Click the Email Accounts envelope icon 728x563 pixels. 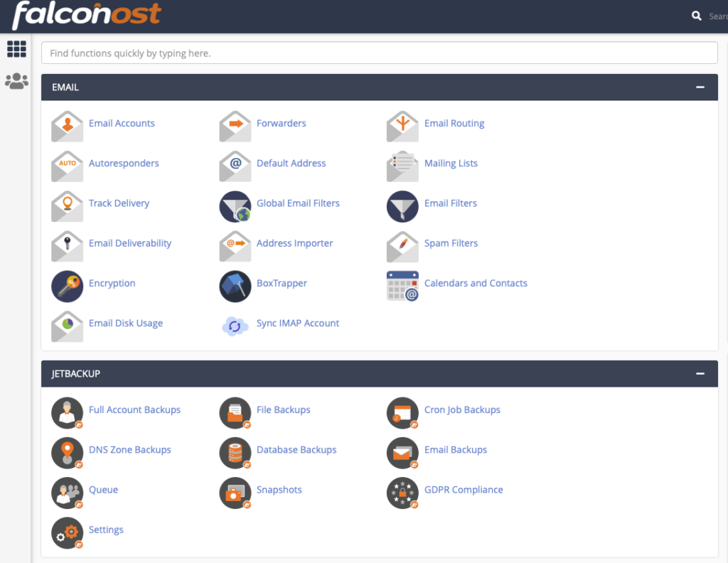(67, 126)
